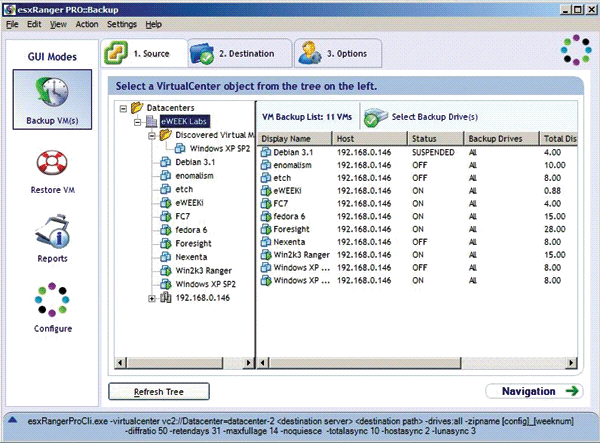This screenshot has width=600, height=443.
Task: Click the tree pane scroll right arrow
Action: click(248, 363)
